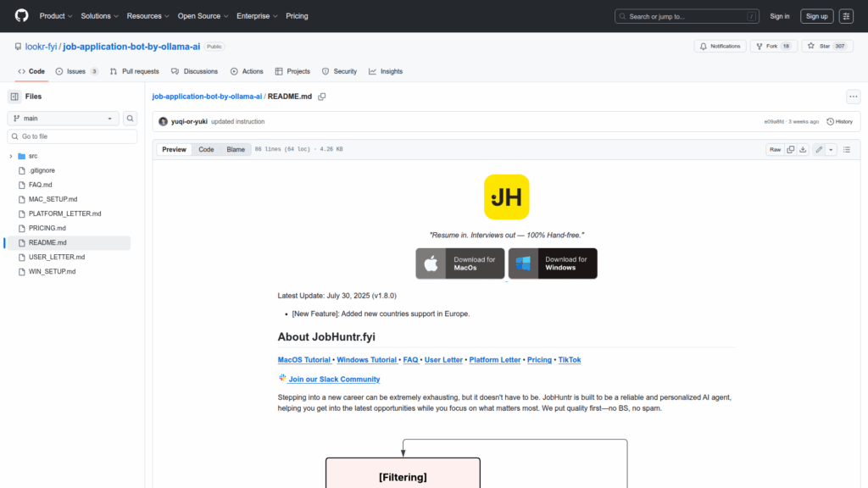Copy raw file contents icon
The image size is (868, 488).
(791, 149)
